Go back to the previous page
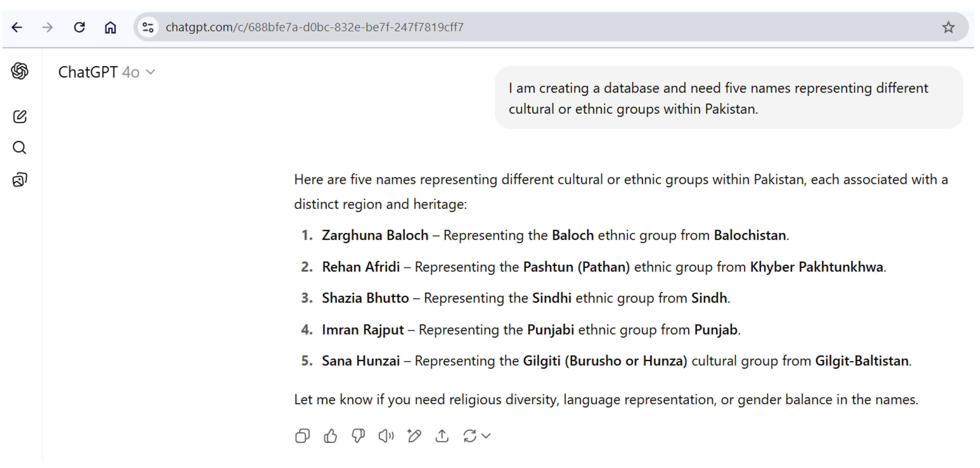 coord(17,27)
